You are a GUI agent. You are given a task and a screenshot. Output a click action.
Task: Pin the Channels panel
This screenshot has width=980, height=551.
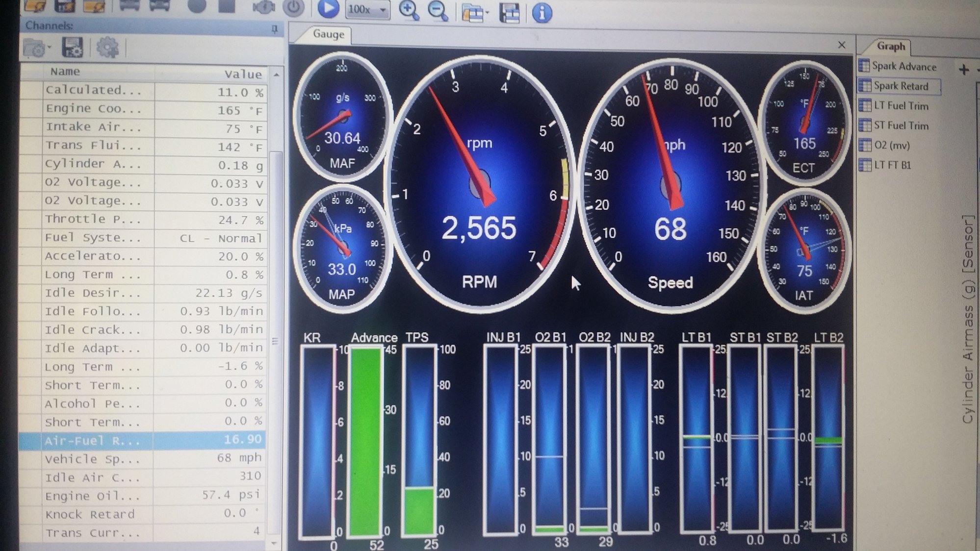(274, 29)
